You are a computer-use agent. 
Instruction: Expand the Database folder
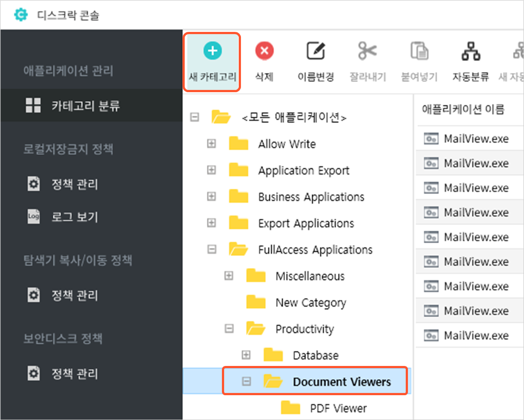tap(246, 355)
